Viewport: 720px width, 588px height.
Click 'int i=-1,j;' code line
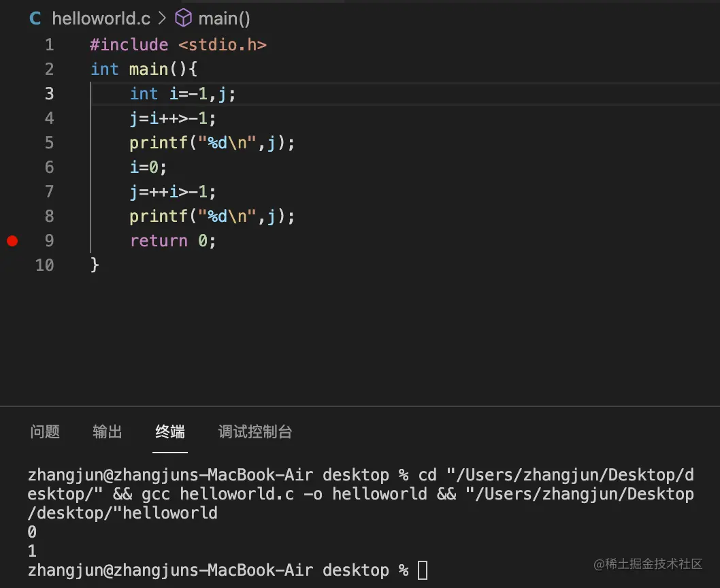(x=183, y=94)
